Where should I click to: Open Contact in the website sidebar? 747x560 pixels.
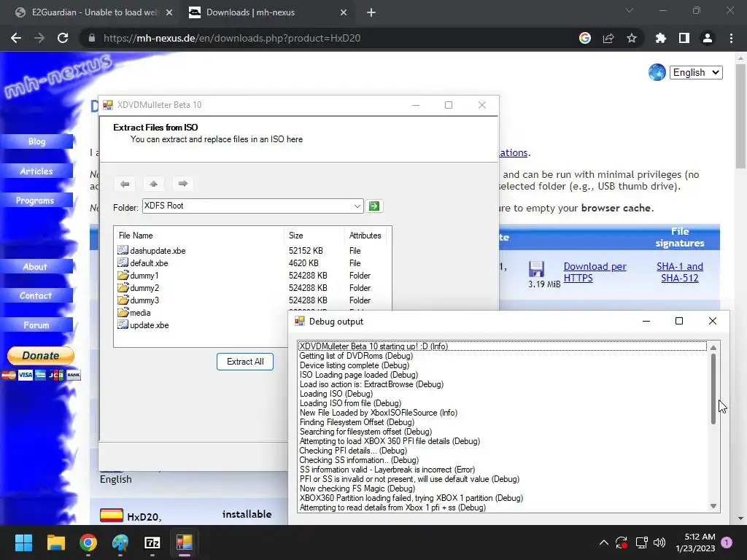pos(36,296)
